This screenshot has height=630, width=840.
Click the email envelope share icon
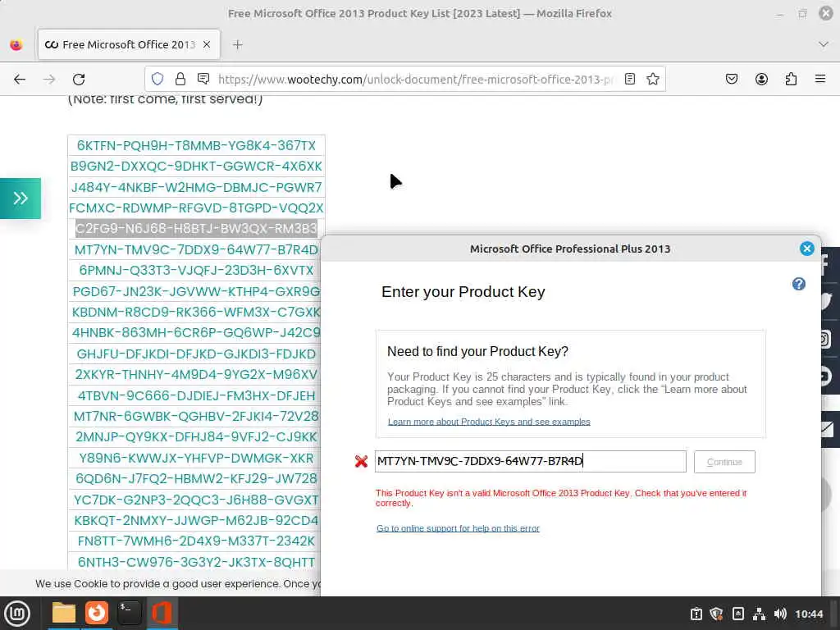(x=827, y=430)
